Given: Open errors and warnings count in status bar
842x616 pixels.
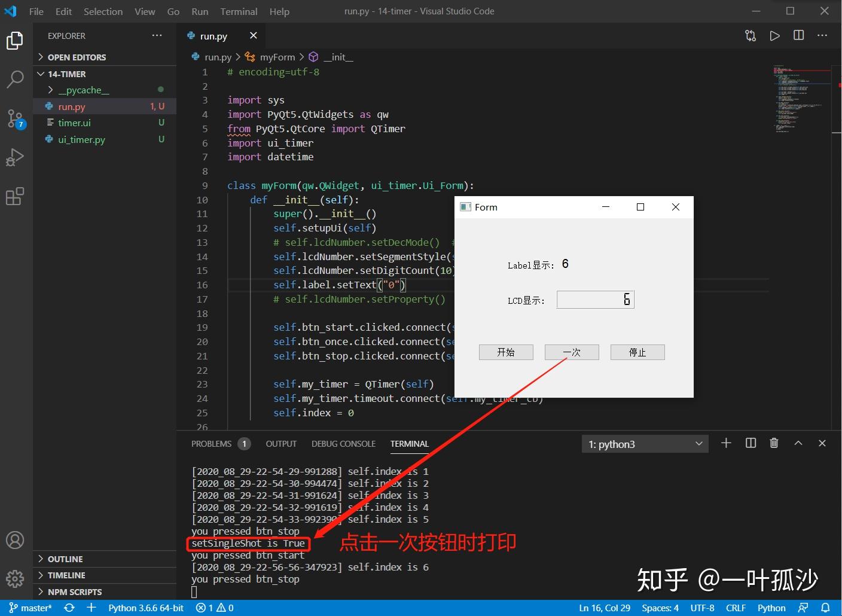Looking at the screenshot, I should 215,608.
